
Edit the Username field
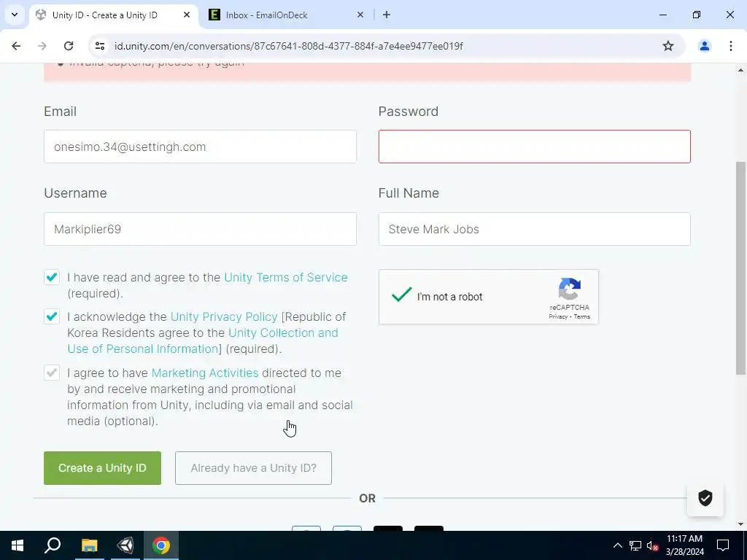click(200, 229)
